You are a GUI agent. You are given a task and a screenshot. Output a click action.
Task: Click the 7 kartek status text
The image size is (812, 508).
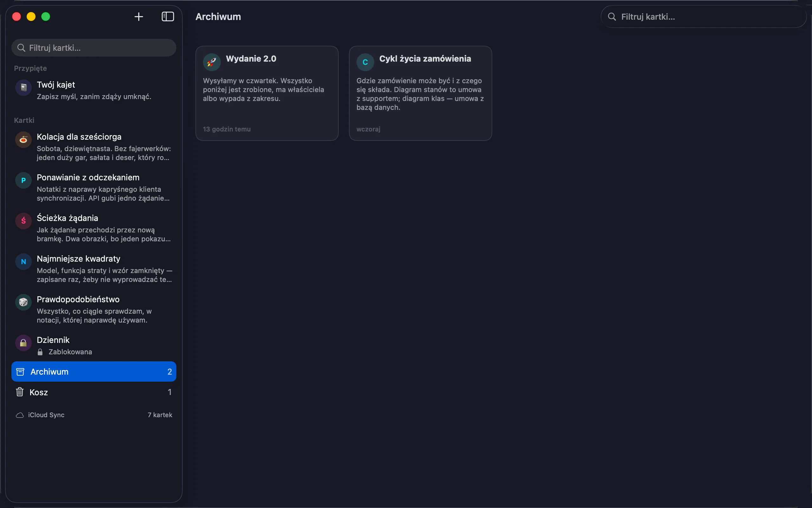[x=160, y=415]
